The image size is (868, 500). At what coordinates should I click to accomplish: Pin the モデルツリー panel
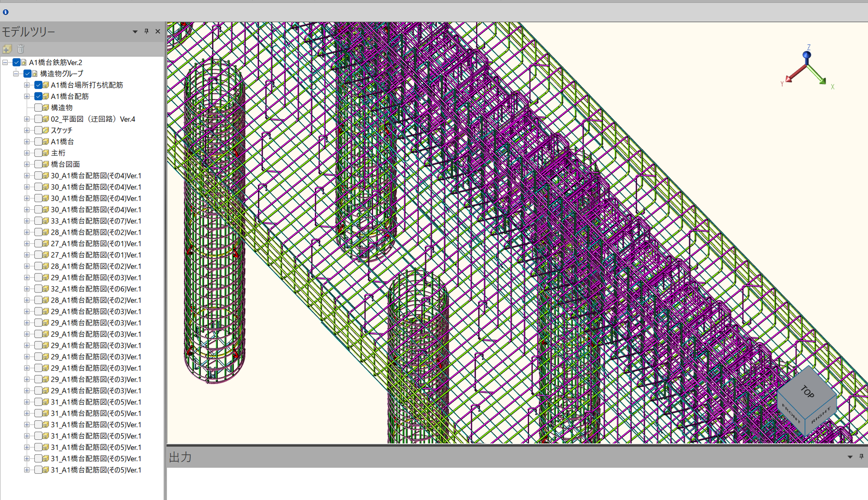[146, 31]
